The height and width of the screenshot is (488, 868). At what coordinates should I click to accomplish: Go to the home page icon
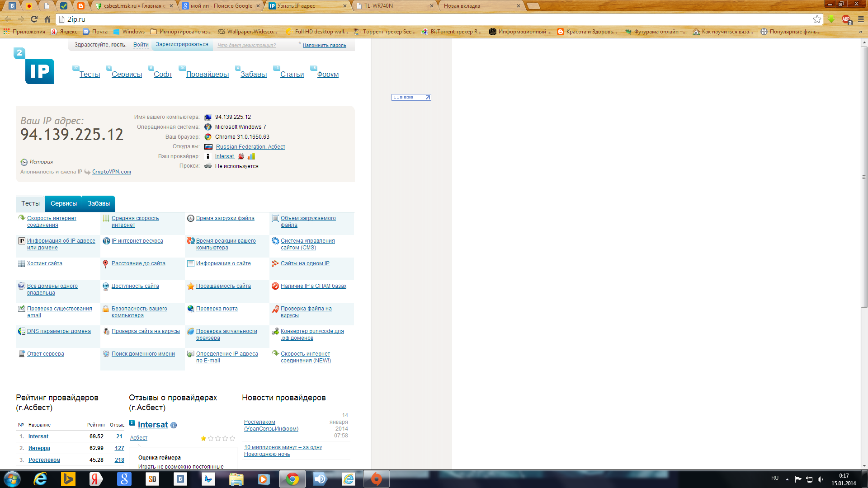click(47, 19)
